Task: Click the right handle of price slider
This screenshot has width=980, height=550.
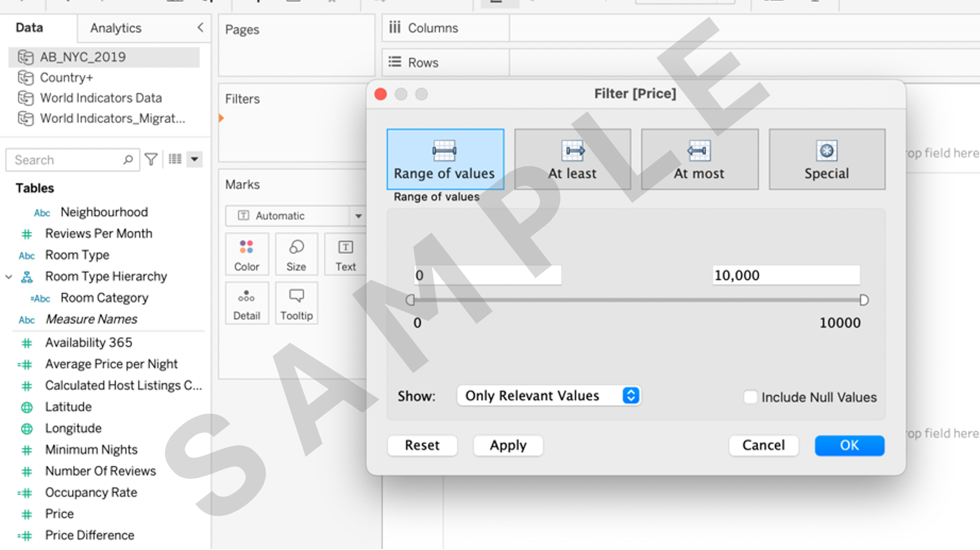Action: tap(863, 300)
